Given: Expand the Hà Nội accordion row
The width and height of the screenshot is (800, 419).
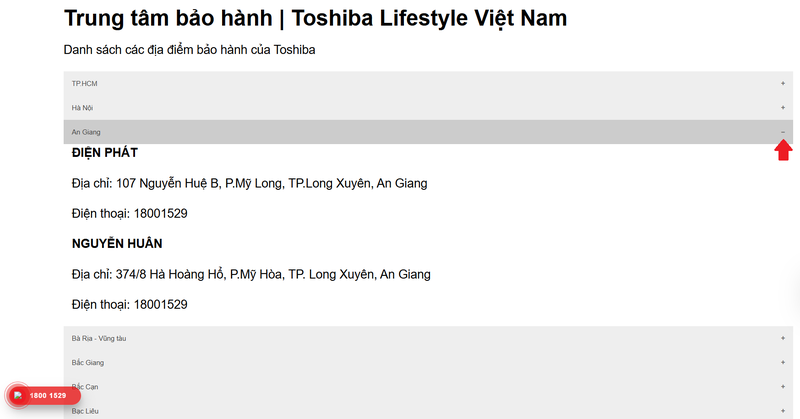Looking at the screenshot, I should coord(428,108).
